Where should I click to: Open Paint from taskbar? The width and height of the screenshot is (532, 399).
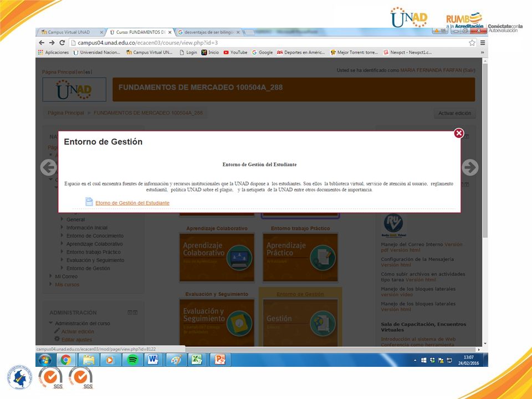(176, 360)
